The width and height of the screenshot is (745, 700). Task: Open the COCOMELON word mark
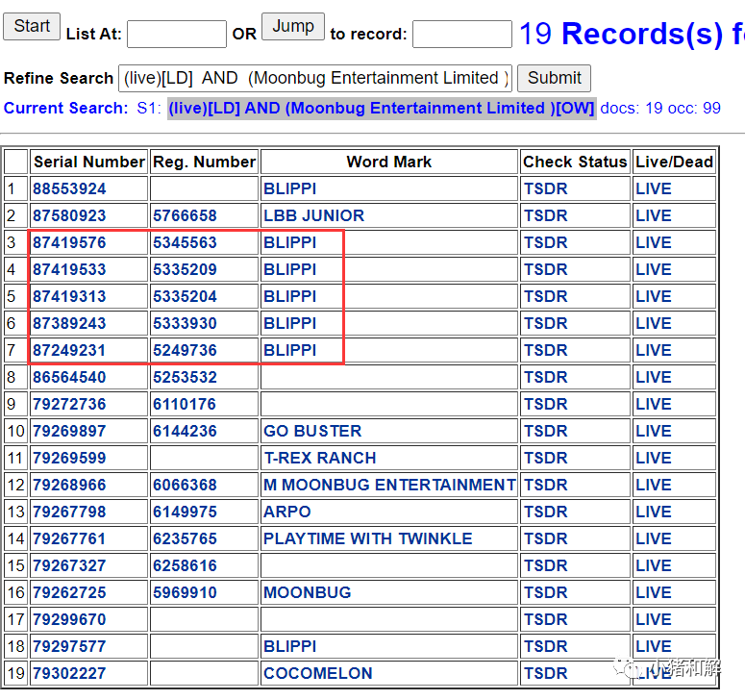point(318,673)
